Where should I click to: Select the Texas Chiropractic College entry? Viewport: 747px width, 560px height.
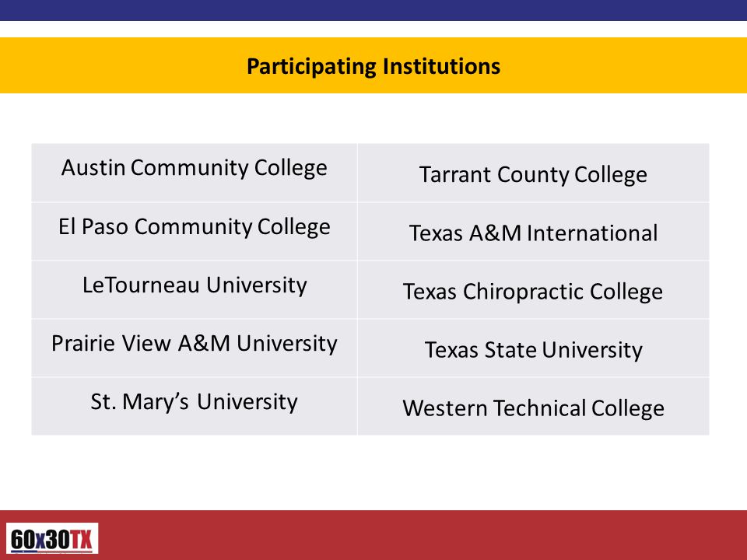[533, 290]
